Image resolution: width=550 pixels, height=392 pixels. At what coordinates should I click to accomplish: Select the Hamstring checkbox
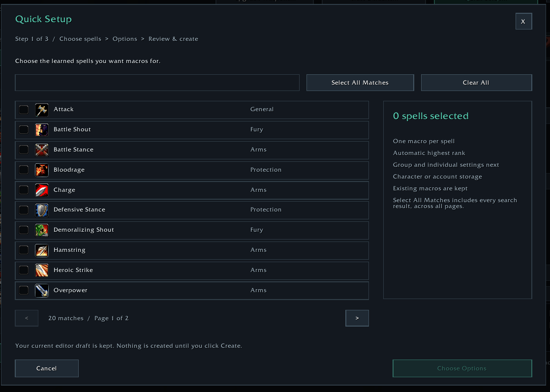(x=24, y=250)
